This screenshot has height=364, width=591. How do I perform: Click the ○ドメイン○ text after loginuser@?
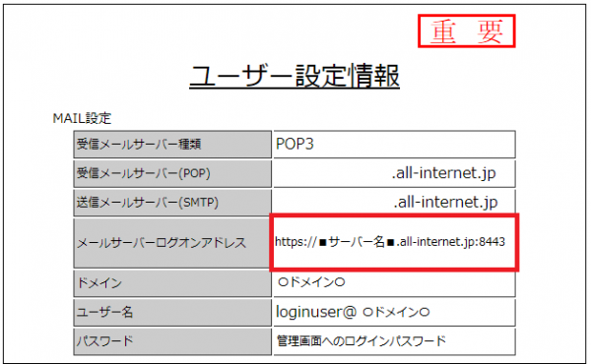396,313
